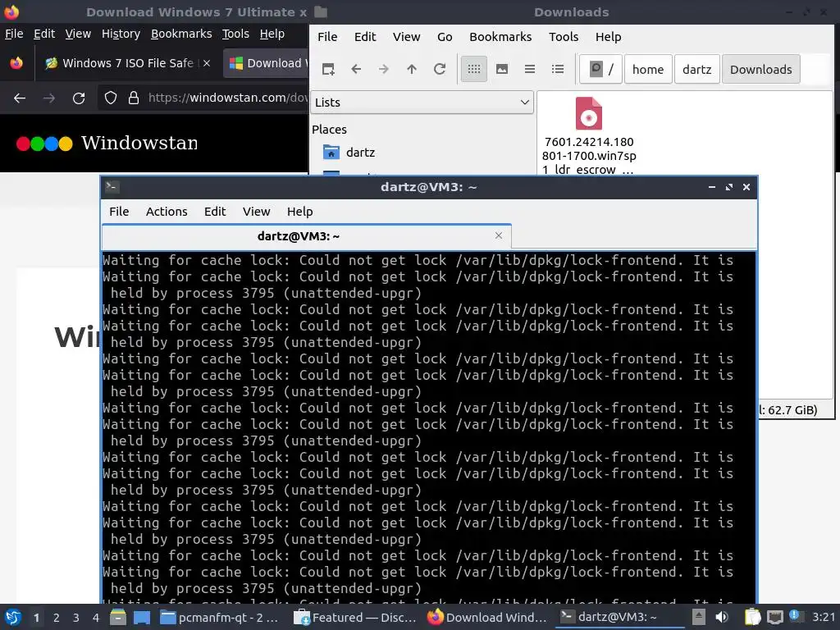Open terminal Help menu
This screenshot has height=630, width=840.
pos(299,212)
